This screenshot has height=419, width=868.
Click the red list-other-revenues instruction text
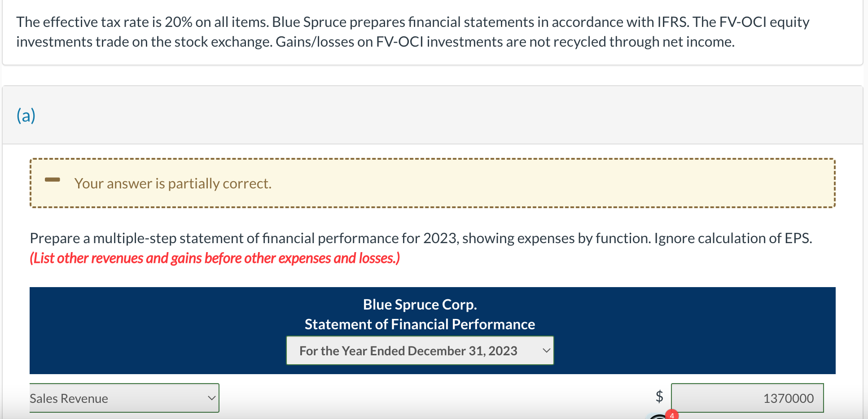coord(215,258)
